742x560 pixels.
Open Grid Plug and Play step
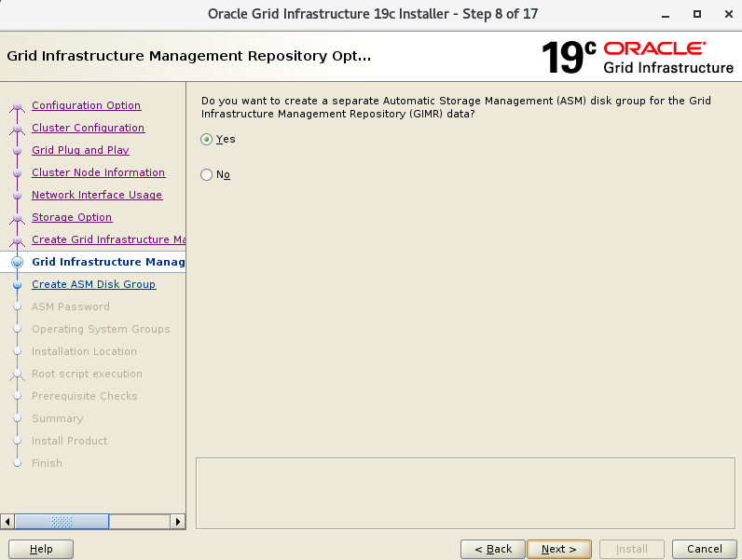click(80, 150)
